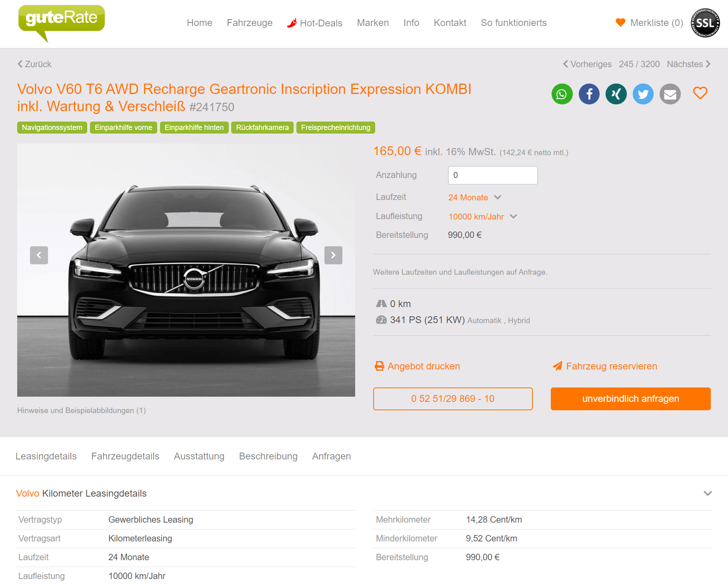Switch to Anfragen tab
Image resolution: width=728 pixels, height=587 pixels.
coord(332,456)
